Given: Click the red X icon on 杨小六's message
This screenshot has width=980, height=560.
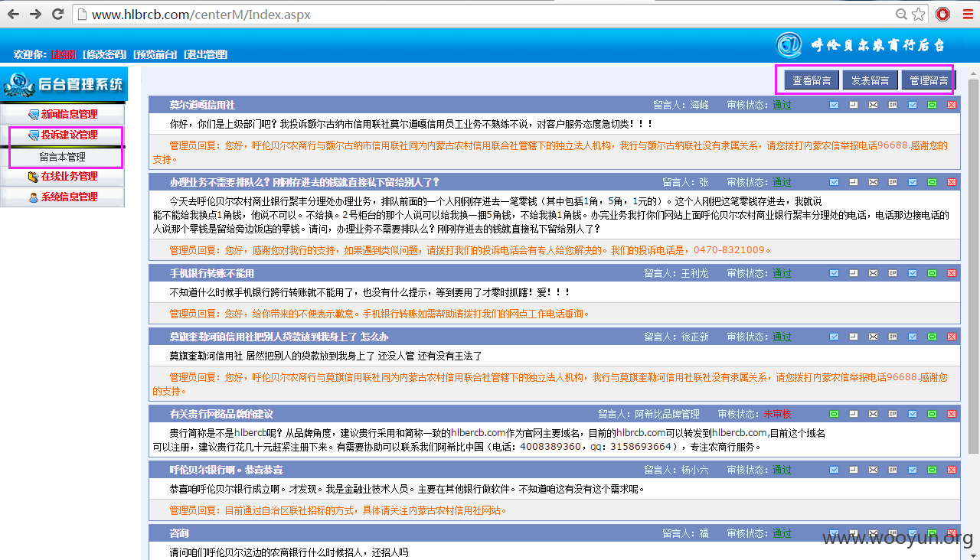Looking at the screenshot, I should 952,470.
